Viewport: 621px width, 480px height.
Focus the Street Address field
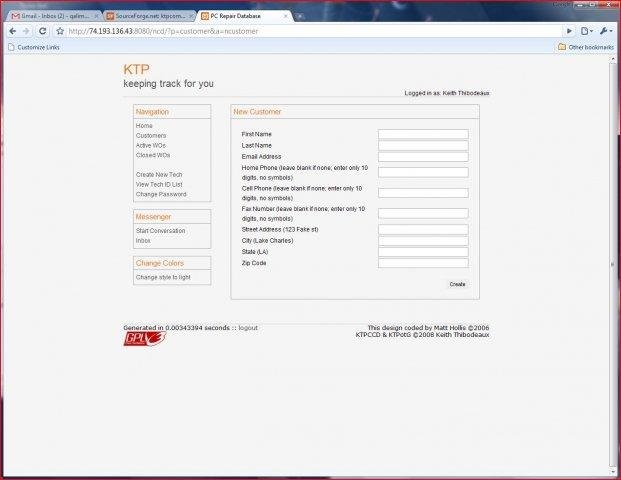pos(423,229)
